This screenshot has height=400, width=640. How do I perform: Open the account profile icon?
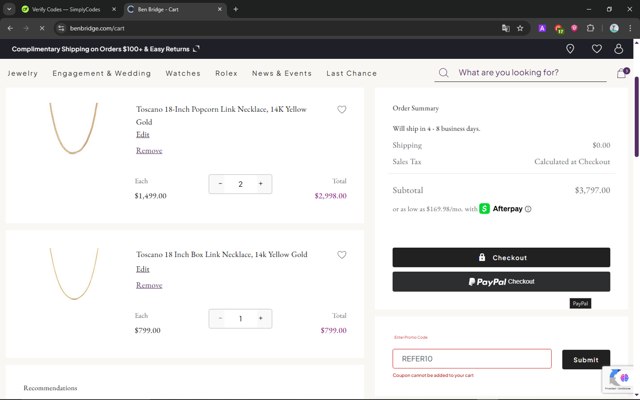pyautogui.click(x=619, y=49)
